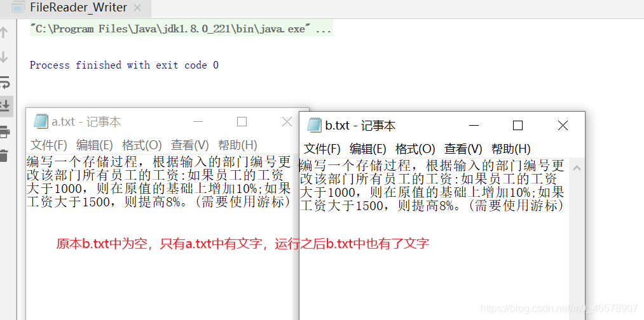Open 格式(O) menu in b.txt Notepad

point(415,149)
